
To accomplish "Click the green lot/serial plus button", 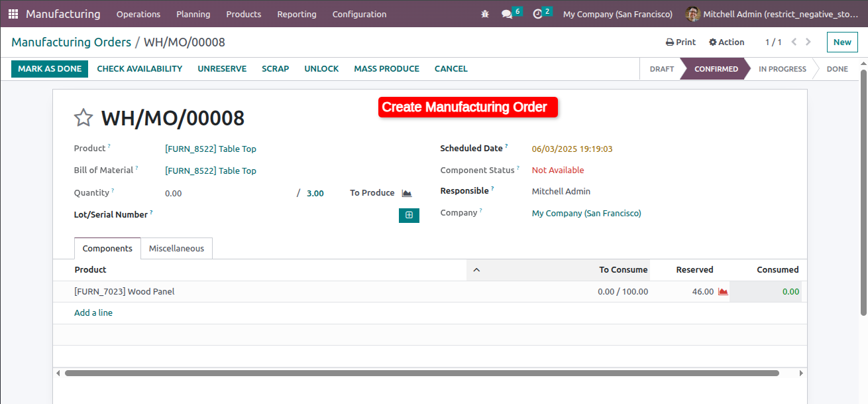I will click(409, 215).
